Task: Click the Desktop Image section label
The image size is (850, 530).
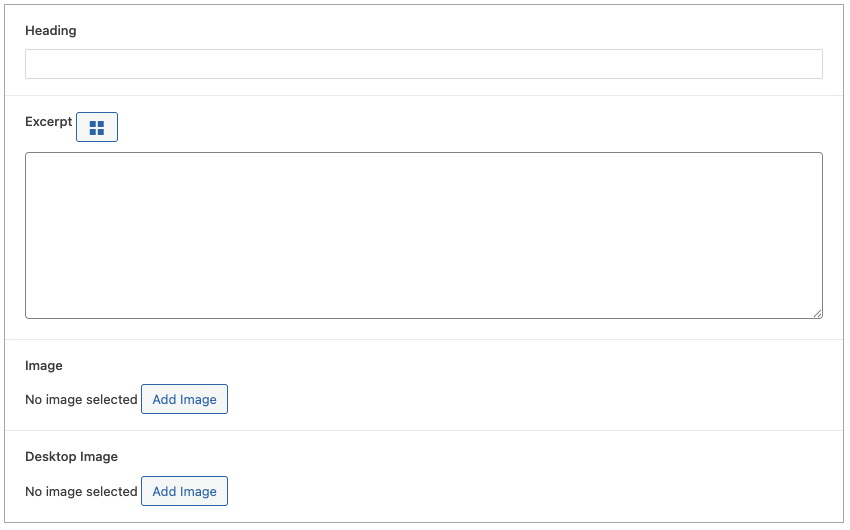Action: click(71, 456)
